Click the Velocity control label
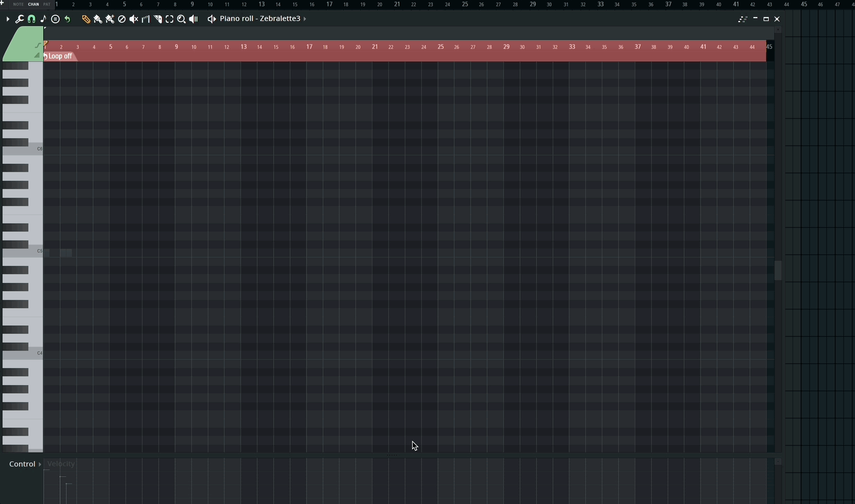Image resolution: width=855 pixels, height=504 pixels. (x=61, y=464)
